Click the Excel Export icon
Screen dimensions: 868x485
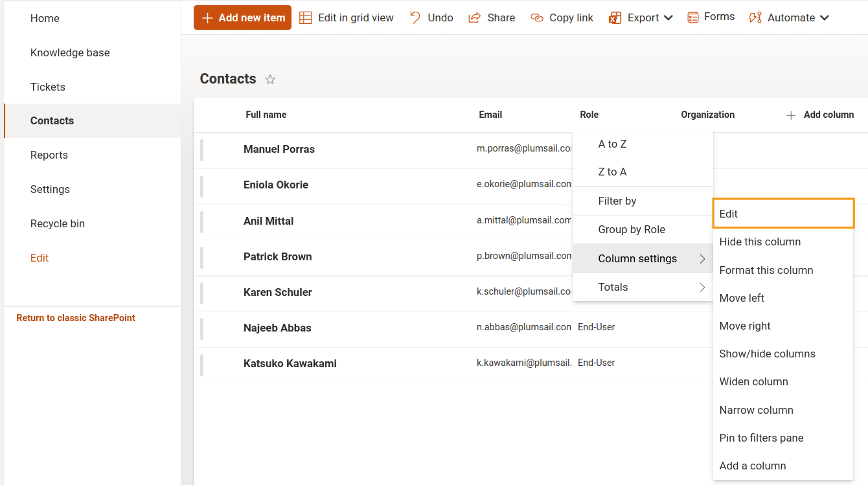tap(615, 18)
